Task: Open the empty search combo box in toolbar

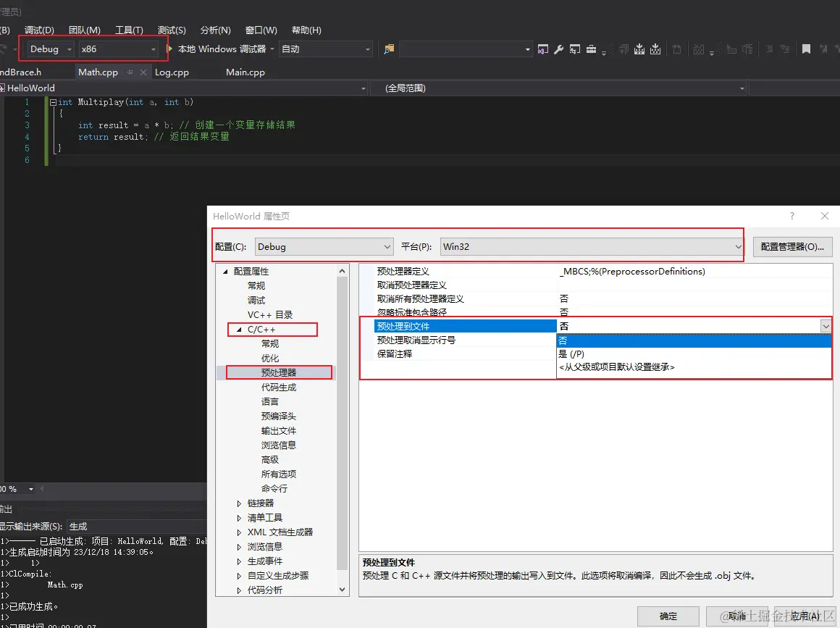Action: click(x=466, y=49)
